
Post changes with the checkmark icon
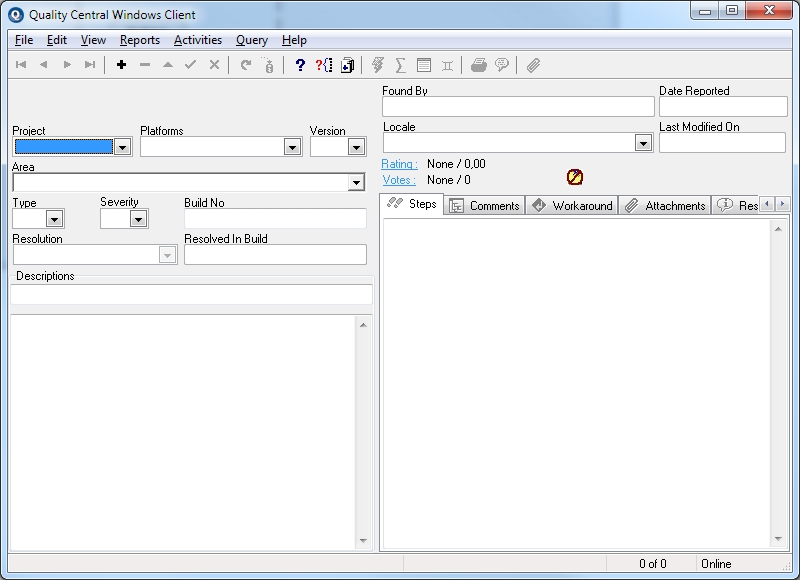click(x=191, y=65)
